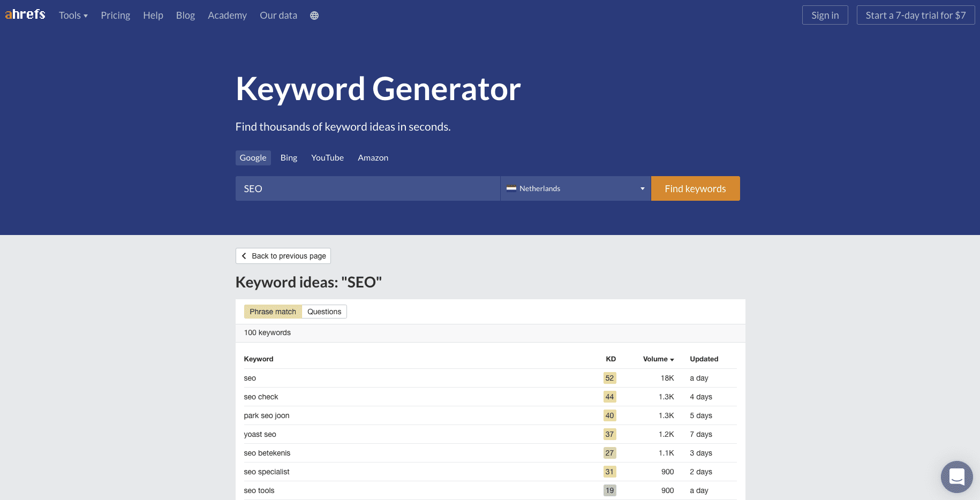Select the 'yoast seo' keyword
The width and height of the screenshot is (980, 500).
coord(260,434)
